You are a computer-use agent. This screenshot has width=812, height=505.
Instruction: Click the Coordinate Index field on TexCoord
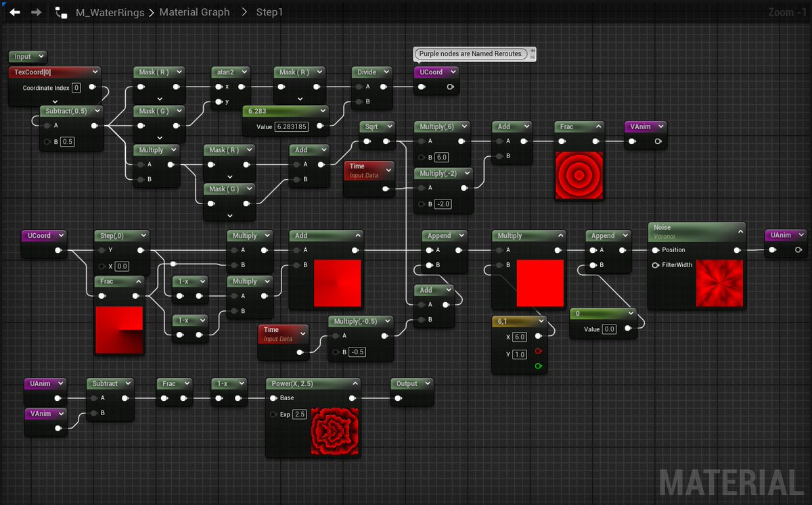(x=76, y=88)
